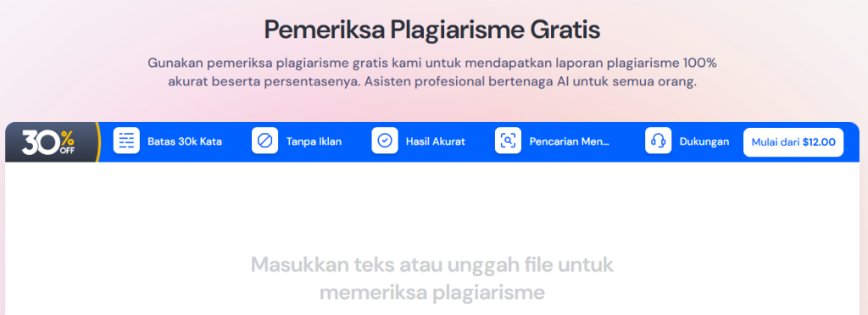Click the Pemeriksa Plagiarisme Gratis heading
This screenshot has width=868, height=315.
[x=431, y=30]
